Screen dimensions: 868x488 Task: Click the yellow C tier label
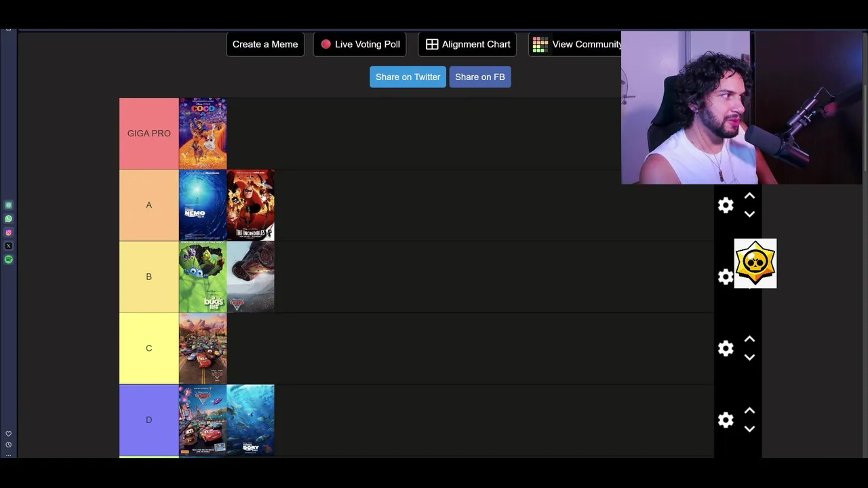click(x=149, y=348)
